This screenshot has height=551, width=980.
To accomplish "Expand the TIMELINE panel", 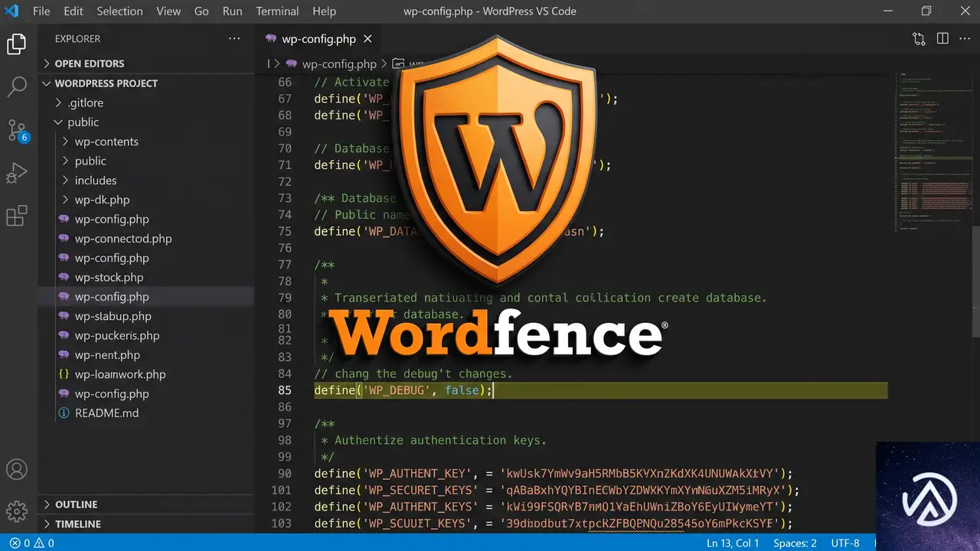I will click(x=146, y=524).
